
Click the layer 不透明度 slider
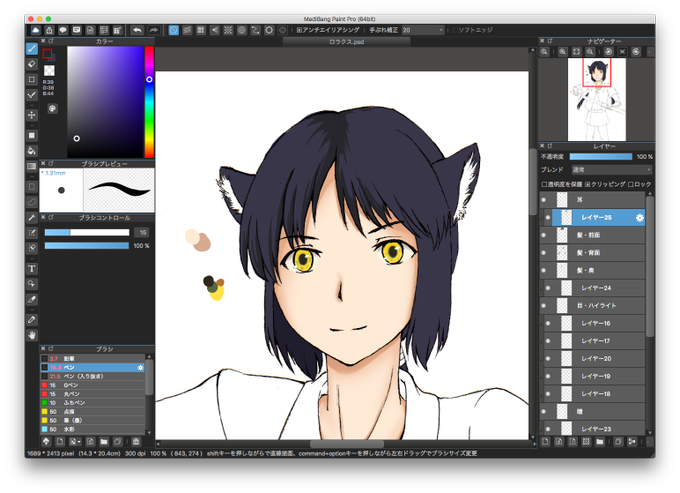[601, 157]
